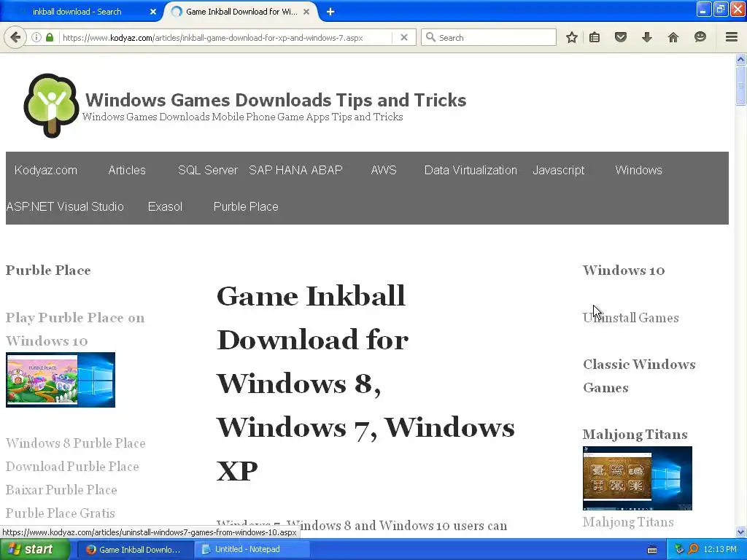Close the inkball download Search tab
The width and height of the screenshot is (747, 560).
(x=153, y=12)
